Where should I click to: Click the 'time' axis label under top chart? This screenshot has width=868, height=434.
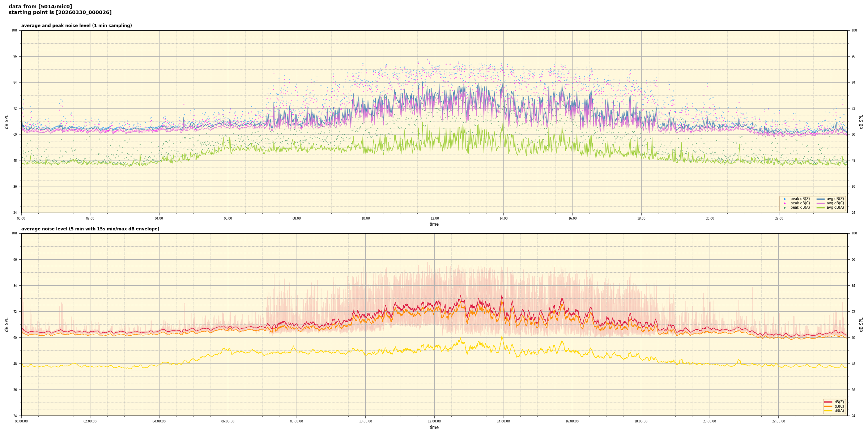click(434, 224)
